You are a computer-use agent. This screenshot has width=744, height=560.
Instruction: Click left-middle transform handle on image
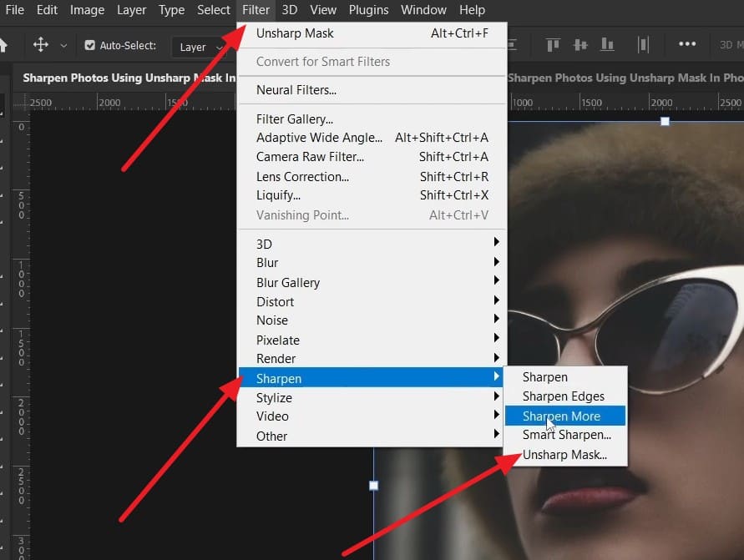coord(373,486)
